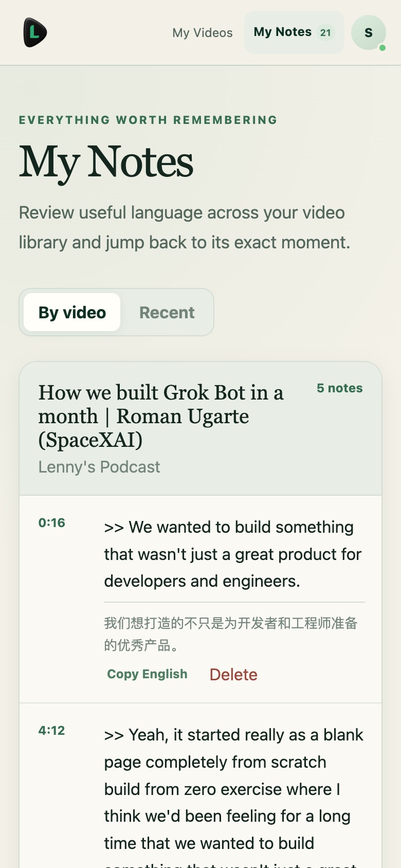This screenshot has width=401, height=868.
Task: Jump to the 0:16 timestamp
Action: (52, 523)
